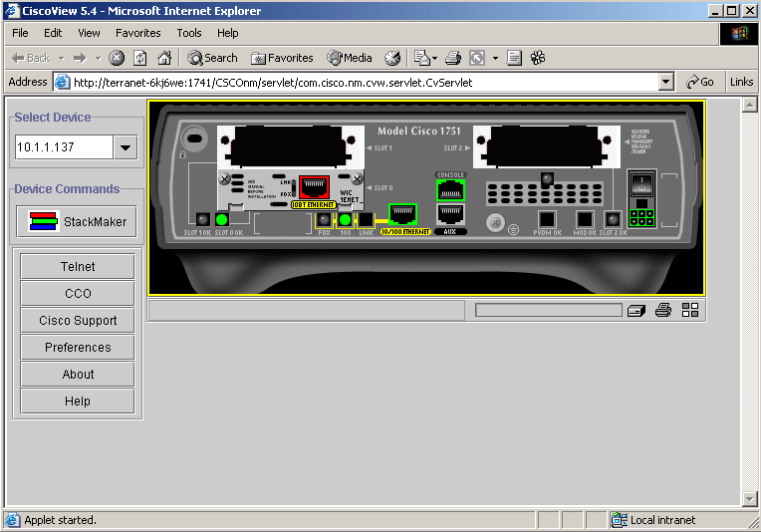Open the Back history dropdown arrow
This screenshot has height=532, width=761.
click(62, 58)
